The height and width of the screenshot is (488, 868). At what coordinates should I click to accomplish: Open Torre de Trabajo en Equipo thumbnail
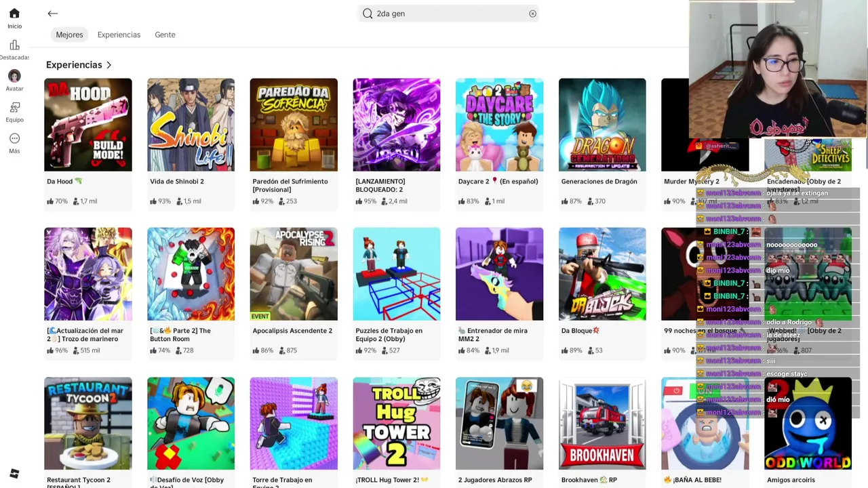click(x=294, y=424)
